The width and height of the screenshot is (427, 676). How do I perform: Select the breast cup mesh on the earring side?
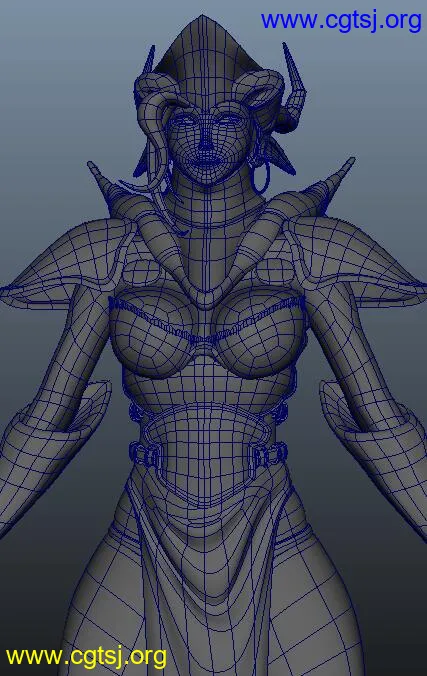point(261,330)
